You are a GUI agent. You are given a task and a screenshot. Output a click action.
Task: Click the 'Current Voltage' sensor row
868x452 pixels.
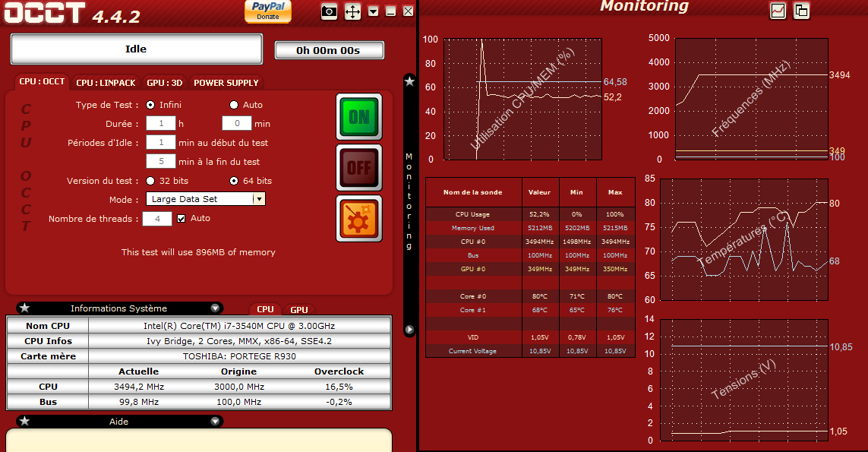coord(530,351)
